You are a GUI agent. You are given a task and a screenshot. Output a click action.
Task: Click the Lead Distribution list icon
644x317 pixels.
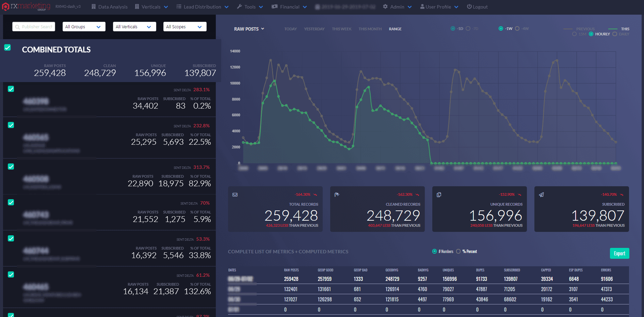[x=179, y=7]
